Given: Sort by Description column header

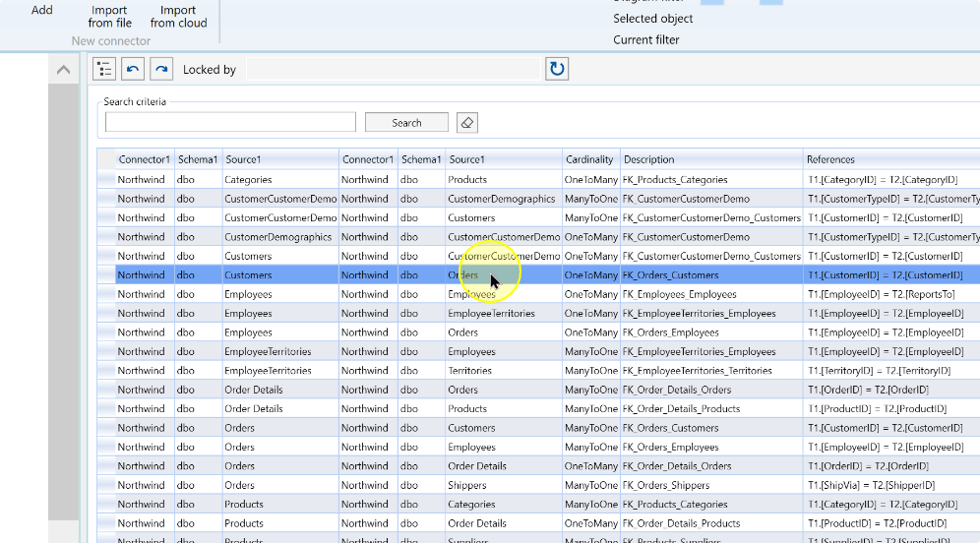Looking at the screenshot, I should coord(711,159).
